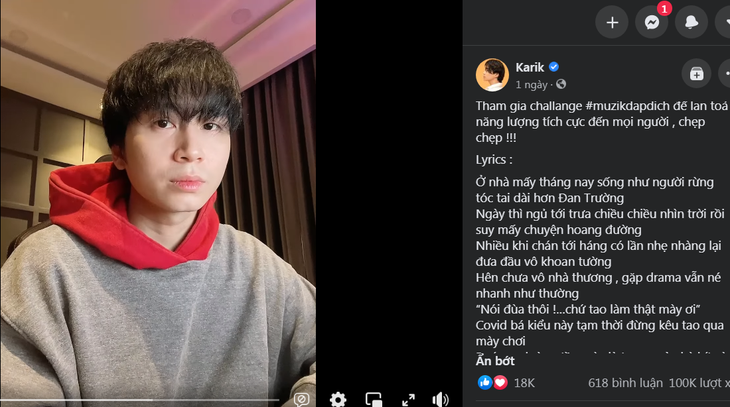The height and width of the screenshot is (407, 730).
Task: Toggle picture-in-picture mini player
Action: pos(374,399)
